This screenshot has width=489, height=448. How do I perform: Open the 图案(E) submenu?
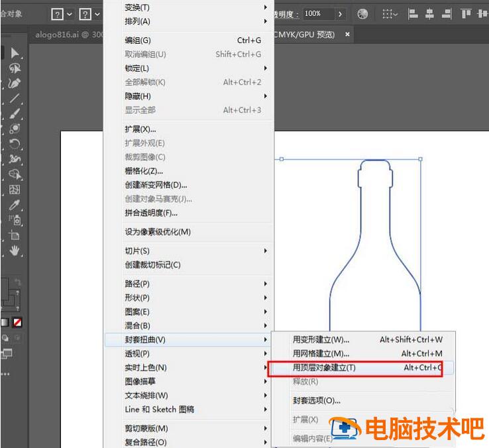tap(190, 311)
